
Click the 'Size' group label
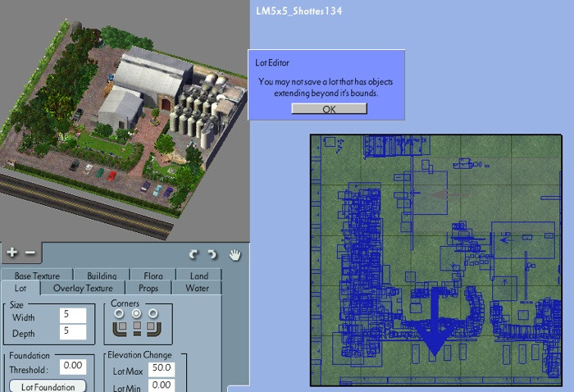[x=16, y=304]
